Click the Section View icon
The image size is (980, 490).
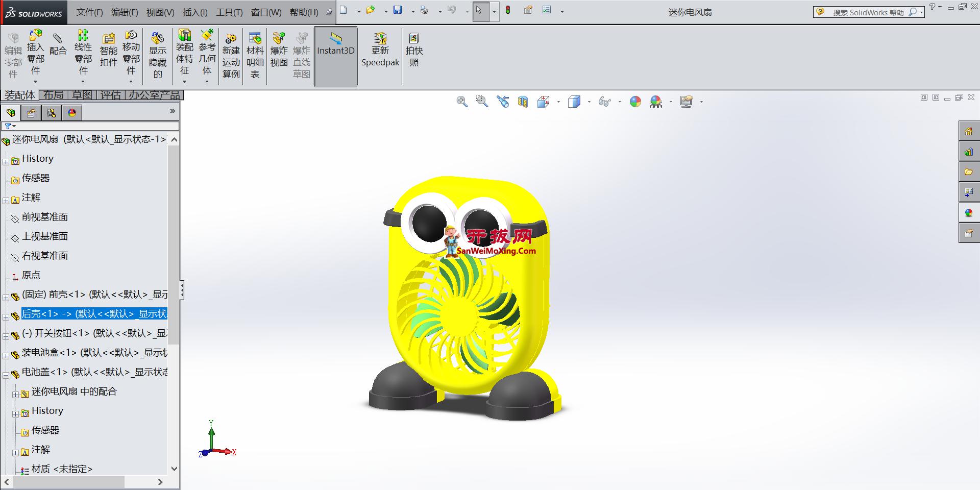pyautogui.click(x=523, y=102)
